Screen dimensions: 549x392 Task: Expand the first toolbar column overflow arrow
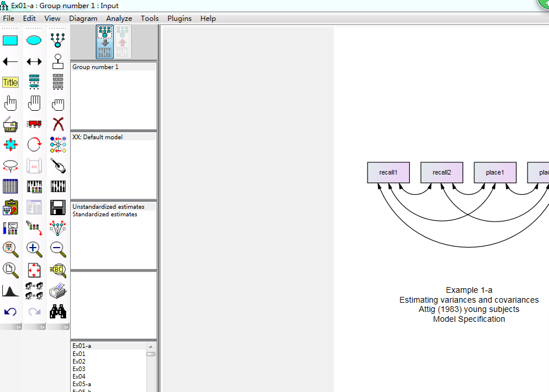coord(18,327)
